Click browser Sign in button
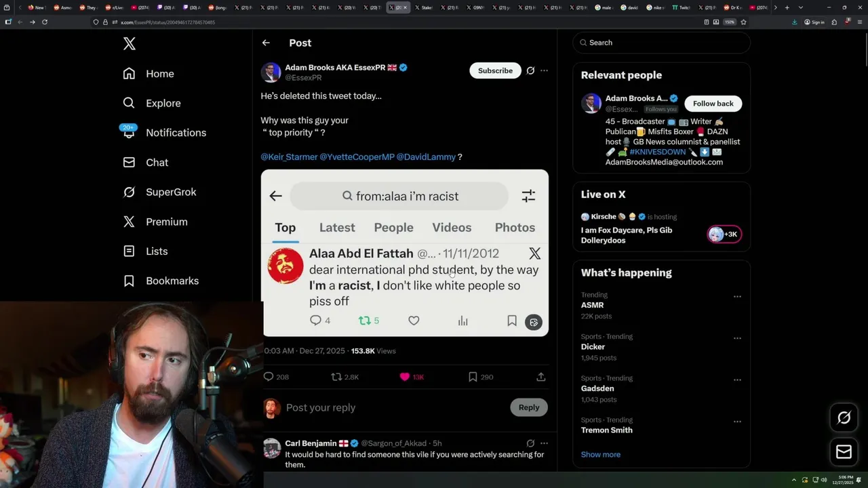Screen dimensions: 868x488 [x=814, y=22]
